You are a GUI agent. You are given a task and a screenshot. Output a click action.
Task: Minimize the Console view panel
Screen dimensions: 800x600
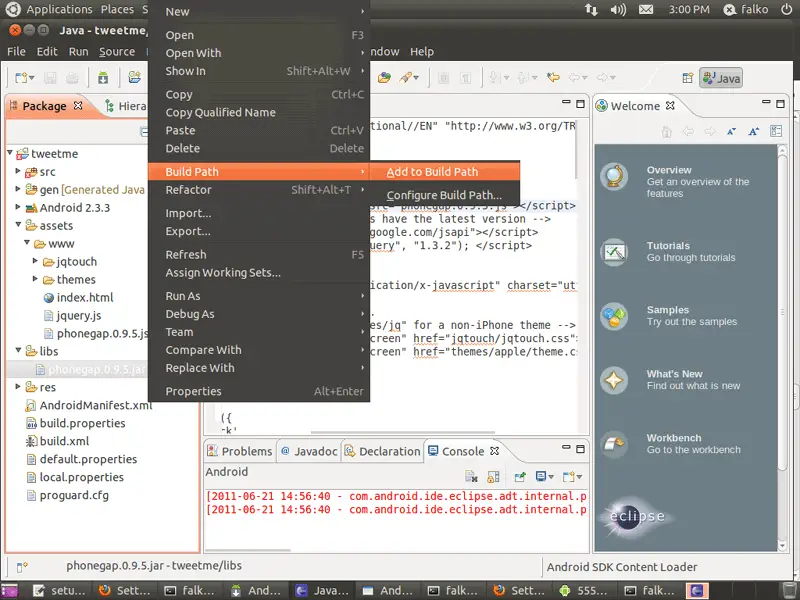tap(566, 448)
